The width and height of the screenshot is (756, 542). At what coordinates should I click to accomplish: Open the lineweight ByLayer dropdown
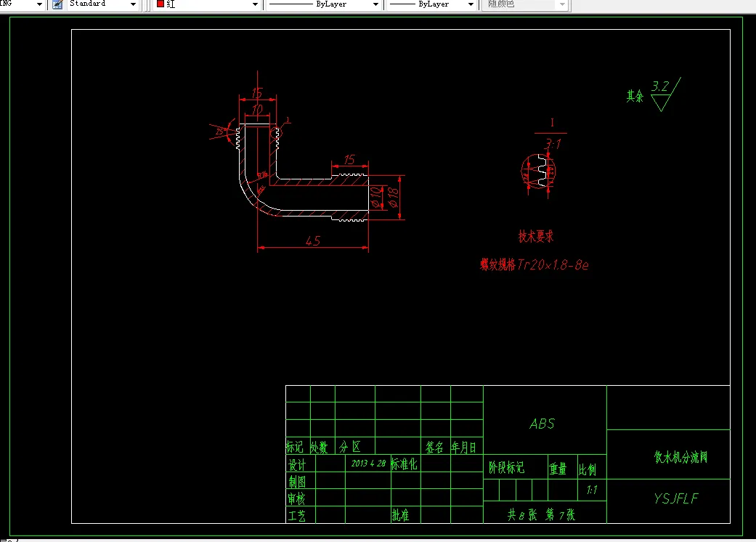[x=471, y=5]
